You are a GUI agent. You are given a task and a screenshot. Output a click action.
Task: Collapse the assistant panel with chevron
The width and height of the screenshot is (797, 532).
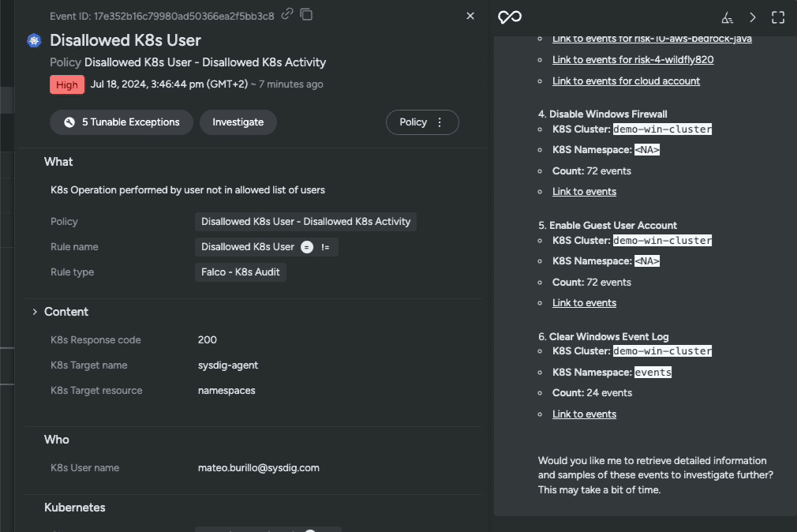[753, 18]
